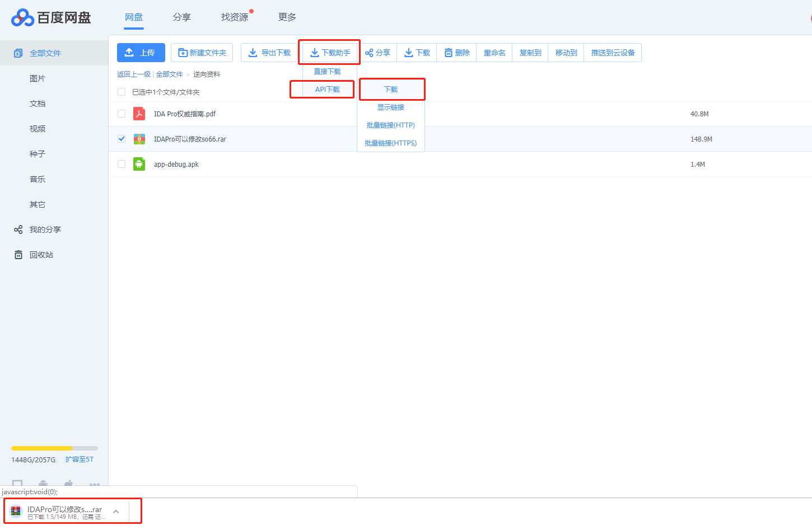Choose 批量链接(HTTPS) in the submenu

(391, 143)
